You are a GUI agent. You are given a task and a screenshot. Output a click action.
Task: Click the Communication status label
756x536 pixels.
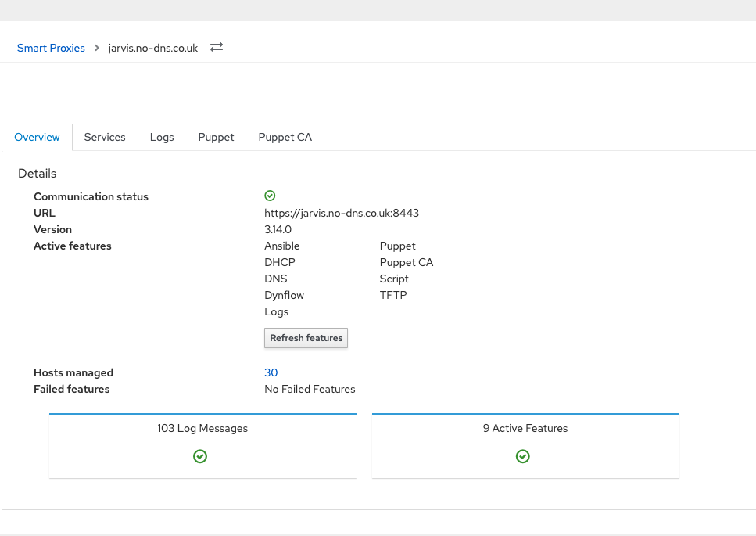(x=91, y=196)
